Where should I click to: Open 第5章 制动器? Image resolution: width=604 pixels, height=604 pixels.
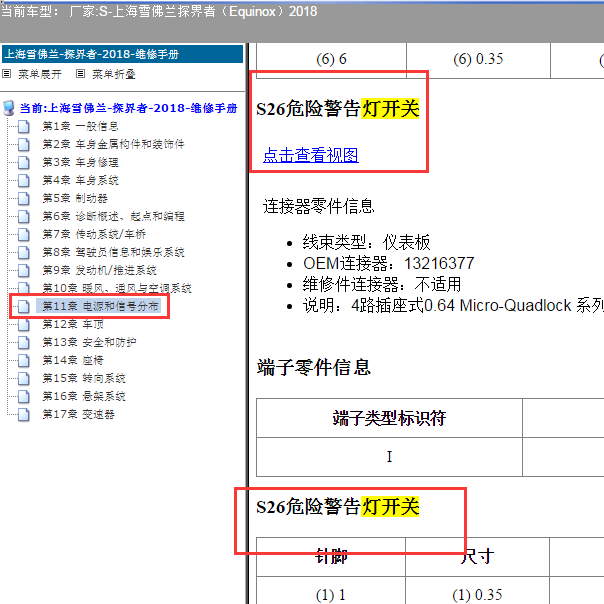75,198
